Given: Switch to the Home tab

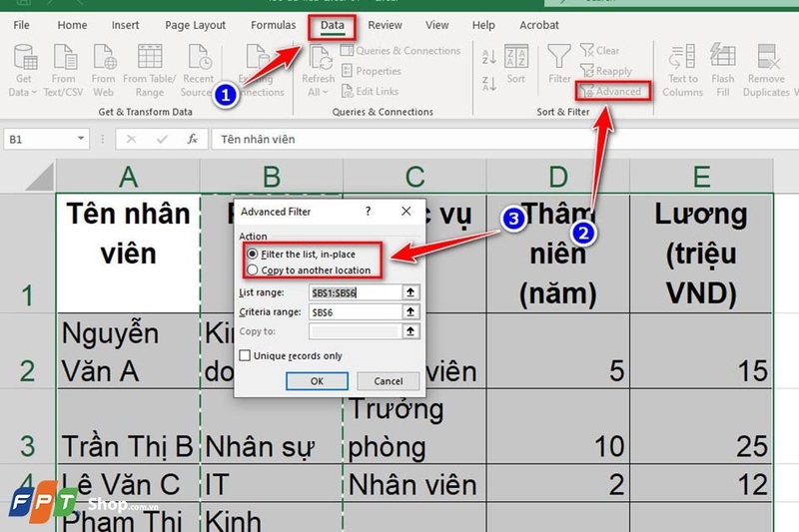Looking at the screenshot, I should pos(72,25).
